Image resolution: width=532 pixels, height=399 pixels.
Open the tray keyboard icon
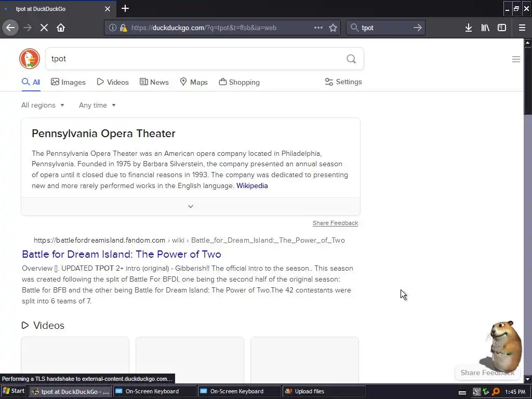[462, 392]
